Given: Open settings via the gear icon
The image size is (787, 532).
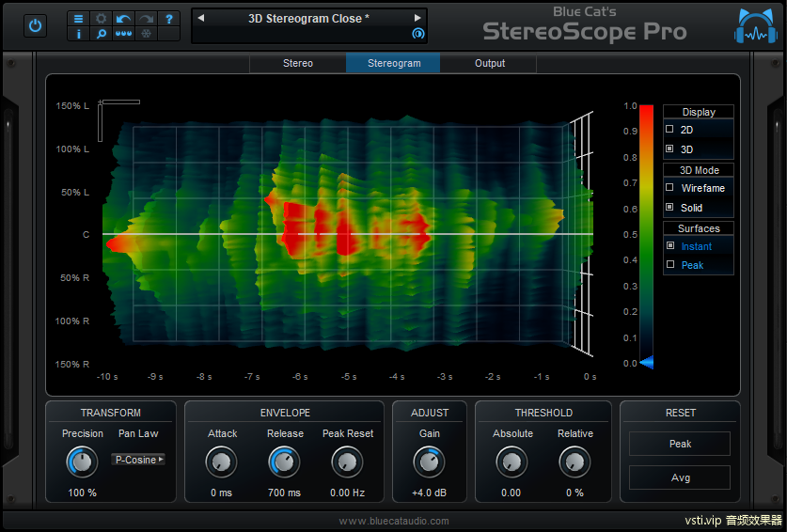Looking at the screenshot, I should (x=101, y=19).
